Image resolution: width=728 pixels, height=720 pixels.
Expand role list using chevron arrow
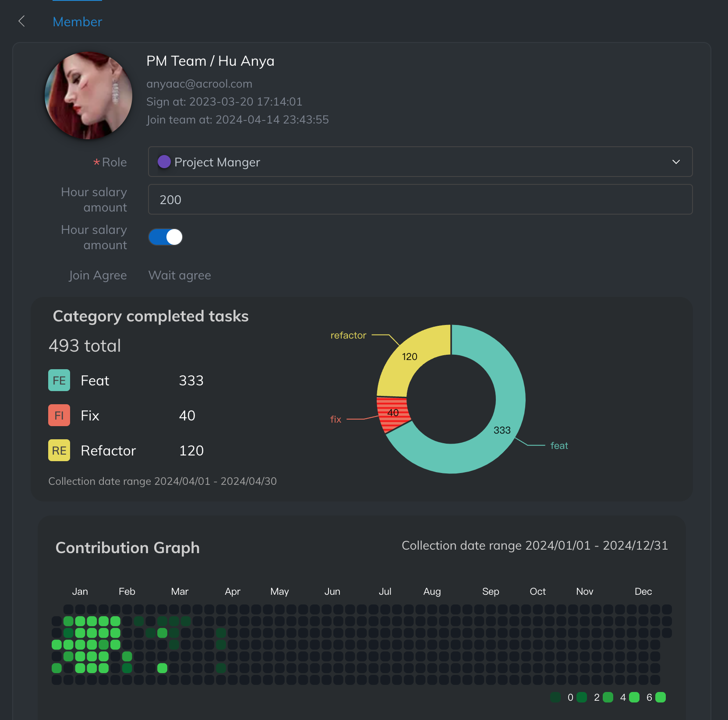(676, 162)
